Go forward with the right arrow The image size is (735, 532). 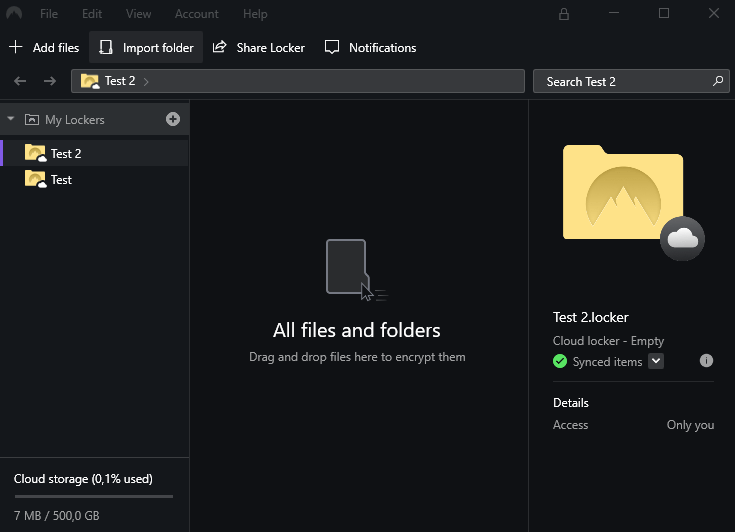50,81
